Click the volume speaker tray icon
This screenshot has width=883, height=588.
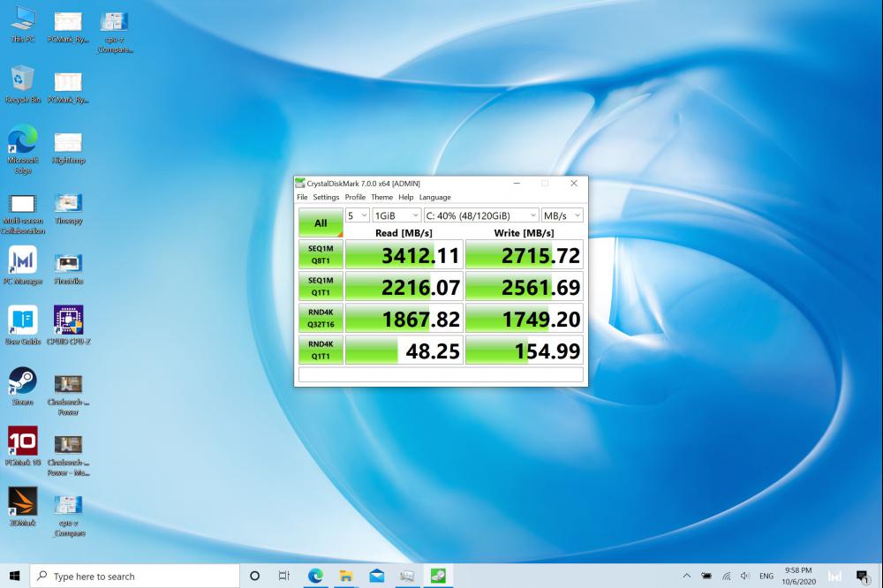pos(745,576)
